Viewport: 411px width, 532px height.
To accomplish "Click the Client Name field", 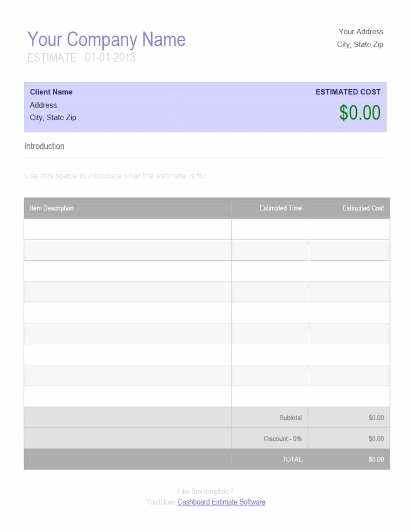I will point(51,92).
